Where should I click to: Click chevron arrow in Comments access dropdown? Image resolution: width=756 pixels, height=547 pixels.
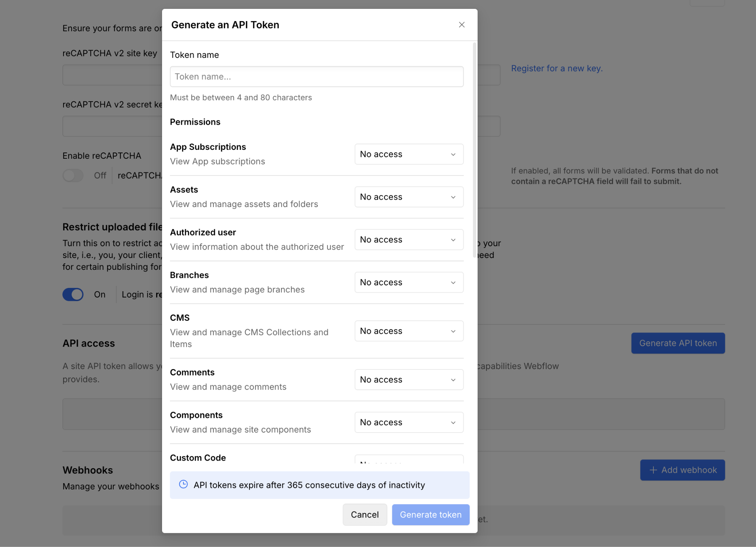[x=453, y=380]
